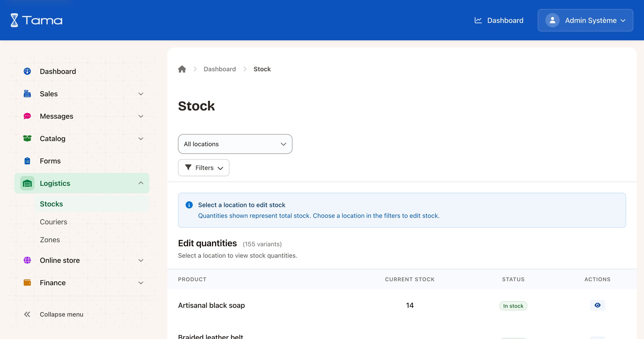Click the Dashboard breadcrumb link
Viewport: 644px width, 339px height.
pyautogui.click(x=219, y=69)
